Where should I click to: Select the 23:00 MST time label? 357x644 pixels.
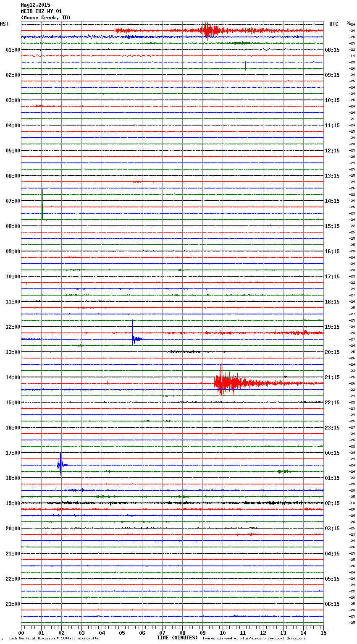tap(13, 604)
